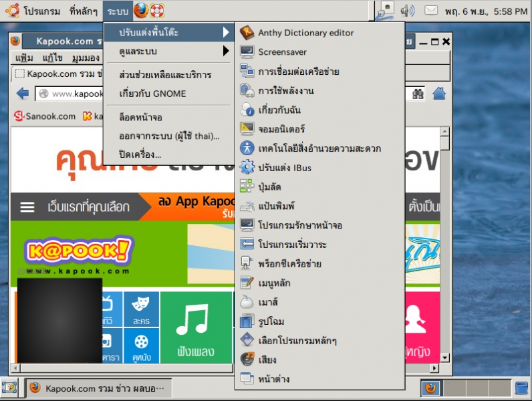The image size is (532, 401).
Task: Click ฟังเพลง music tile
Action: (x=196, y=327)
